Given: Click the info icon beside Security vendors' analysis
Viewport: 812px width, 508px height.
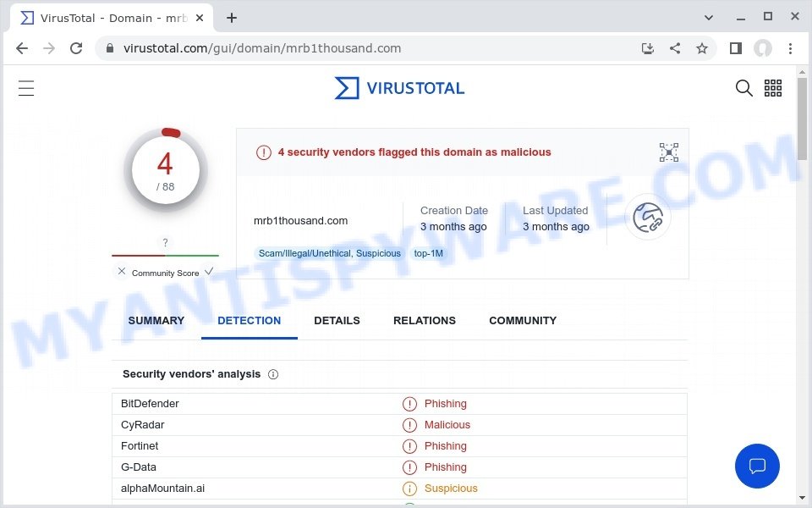Looking at the screenshot, I should [x=273, y=374].
